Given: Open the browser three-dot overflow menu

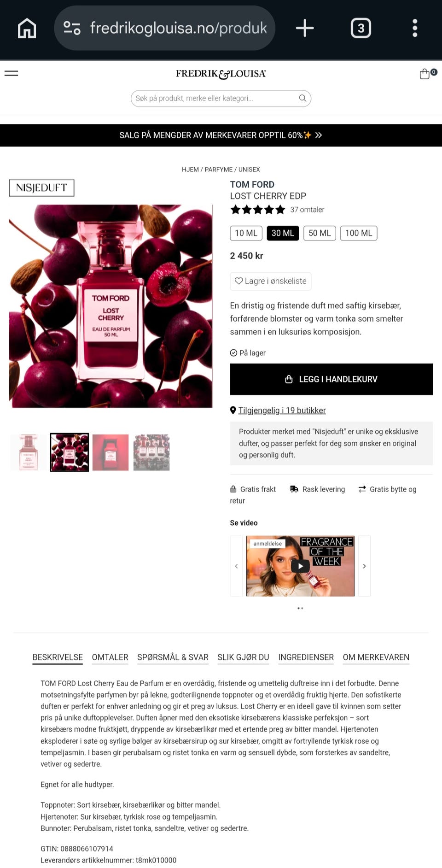Looking at the screenshot, I should pos(415,28).
